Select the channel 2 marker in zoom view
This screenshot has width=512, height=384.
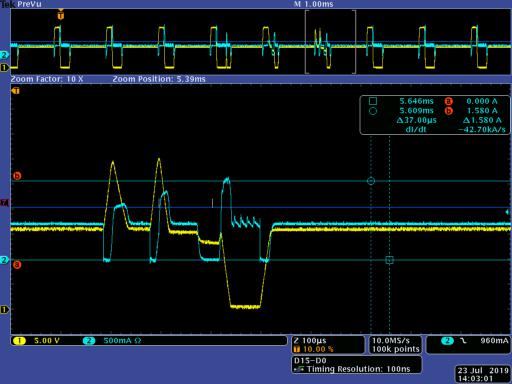click(x=4, y=260)
